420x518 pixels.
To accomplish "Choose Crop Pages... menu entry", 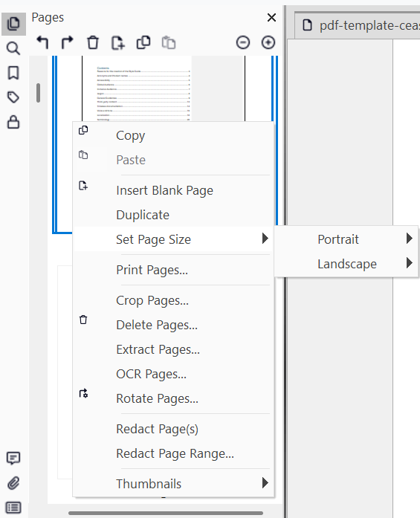I will pyautogui.click(x=173, y=300).
